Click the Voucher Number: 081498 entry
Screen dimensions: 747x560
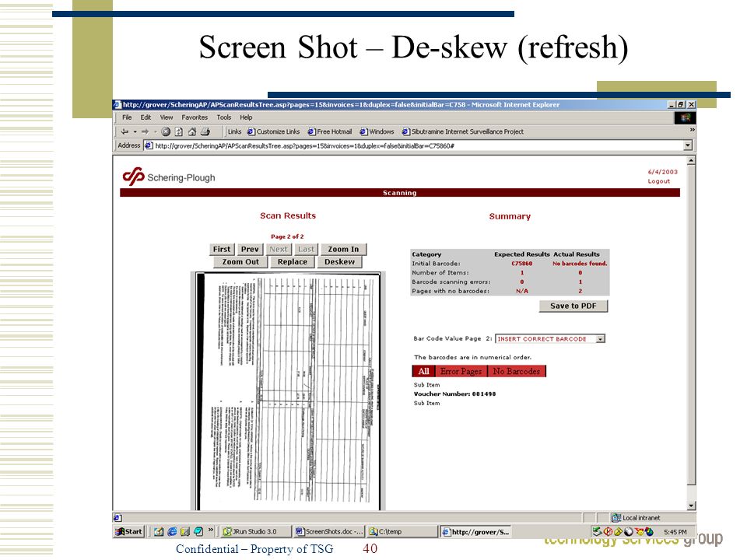[x=454, y=394]
